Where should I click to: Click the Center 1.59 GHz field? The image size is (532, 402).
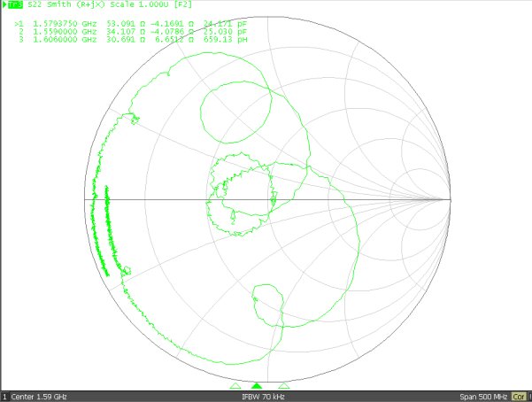tap(39, 396)
